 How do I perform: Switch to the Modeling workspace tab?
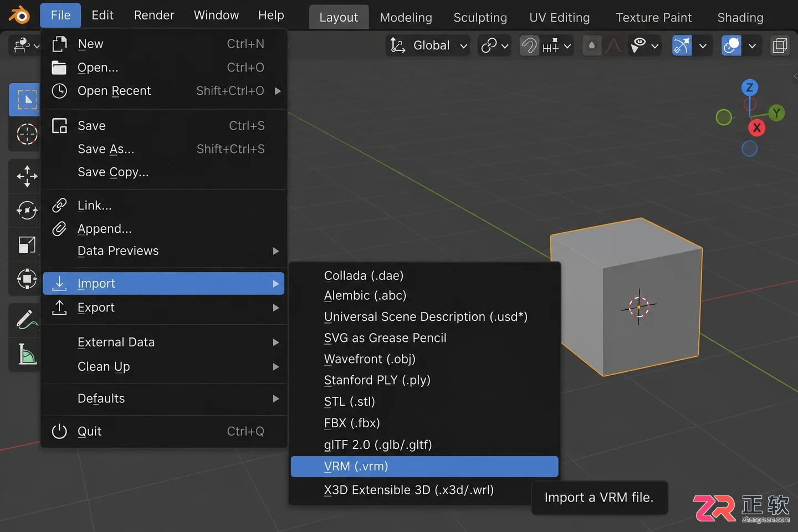tap(406, 18)
